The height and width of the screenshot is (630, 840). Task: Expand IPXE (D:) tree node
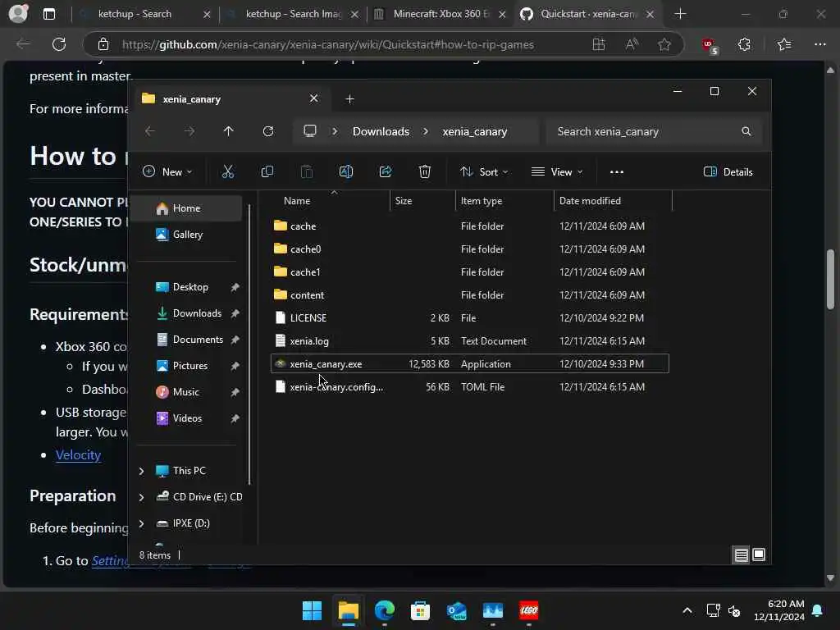tap(141, 523)
